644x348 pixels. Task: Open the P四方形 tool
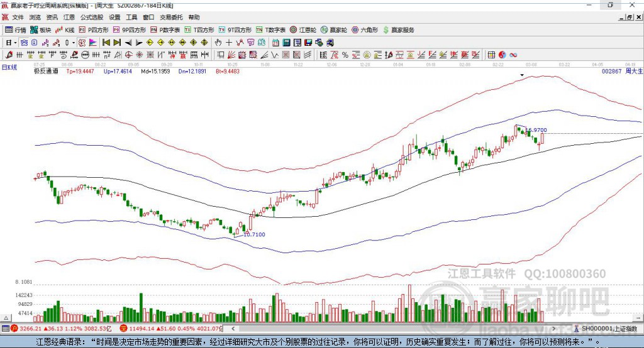[x=94, y=30]
